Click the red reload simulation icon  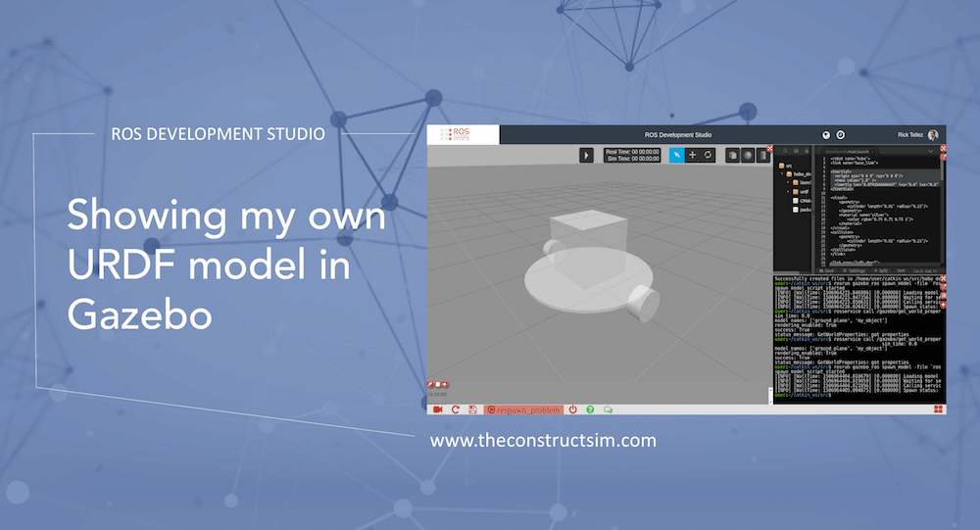[456, 409]
